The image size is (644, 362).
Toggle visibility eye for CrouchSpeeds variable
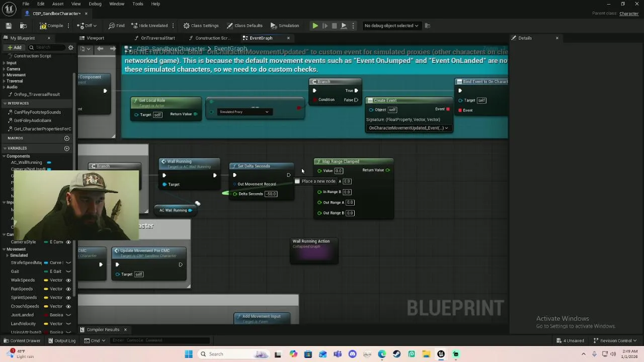click(68, 306)
